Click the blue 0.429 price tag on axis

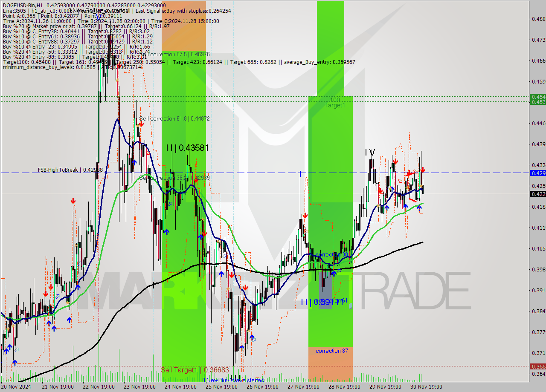tap(537, 173)
